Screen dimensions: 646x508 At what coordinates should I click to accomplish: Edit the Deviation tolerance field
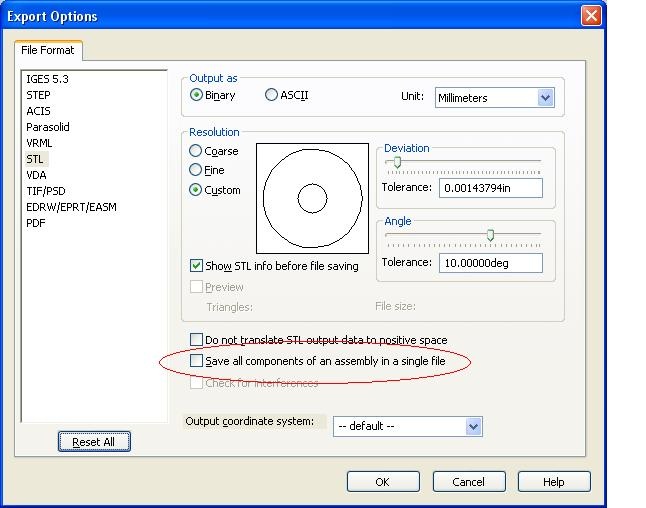491,188
